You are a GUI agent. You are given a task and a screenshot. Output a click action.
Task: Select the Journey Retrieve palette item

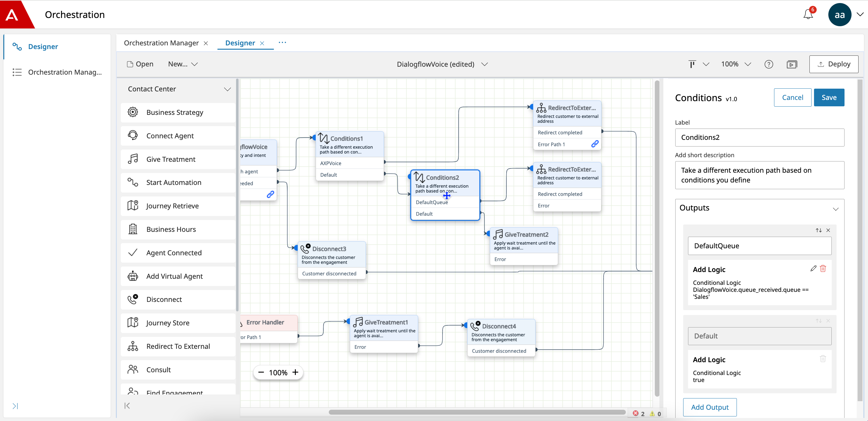(x=178, y=206)
